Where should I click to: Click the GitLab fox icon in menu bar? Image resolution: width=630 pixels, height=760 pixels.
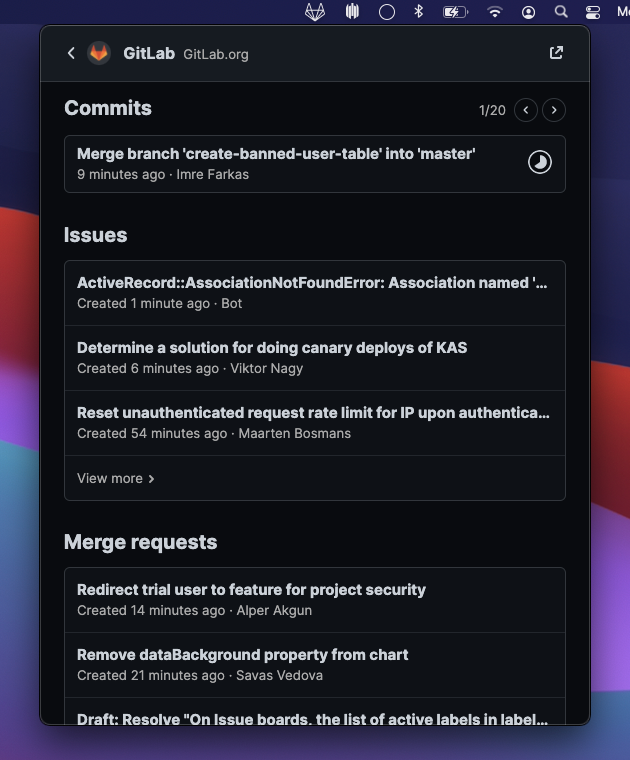315,12
